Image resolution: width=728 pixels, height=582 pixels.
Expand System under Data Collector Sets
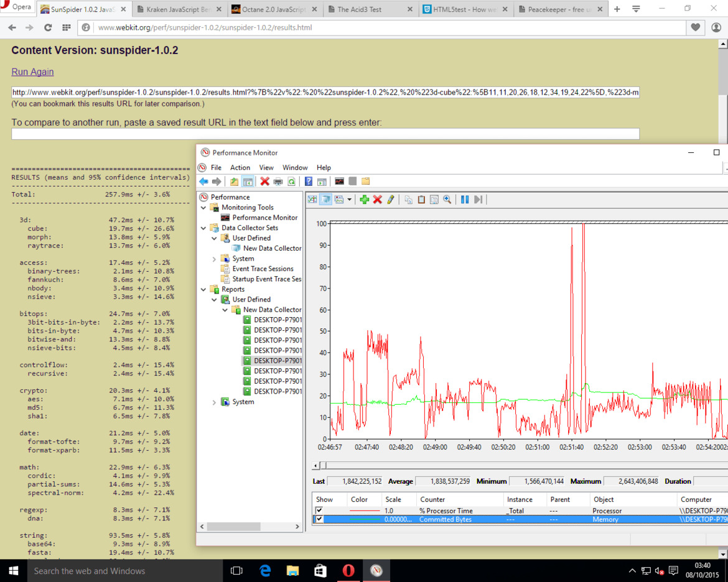[214, 259]
